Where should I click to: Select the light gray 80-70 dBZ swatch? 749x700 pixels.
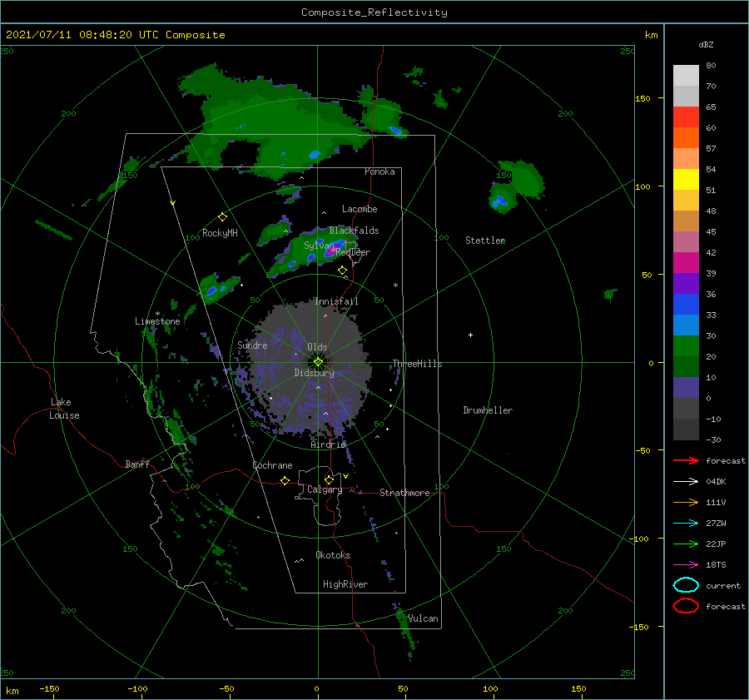tap(686, 76)
